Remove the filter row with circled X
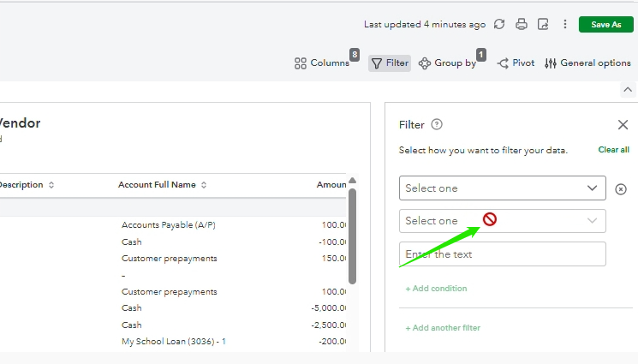Screen dimensions: 638x364 [x=621, y=189]
